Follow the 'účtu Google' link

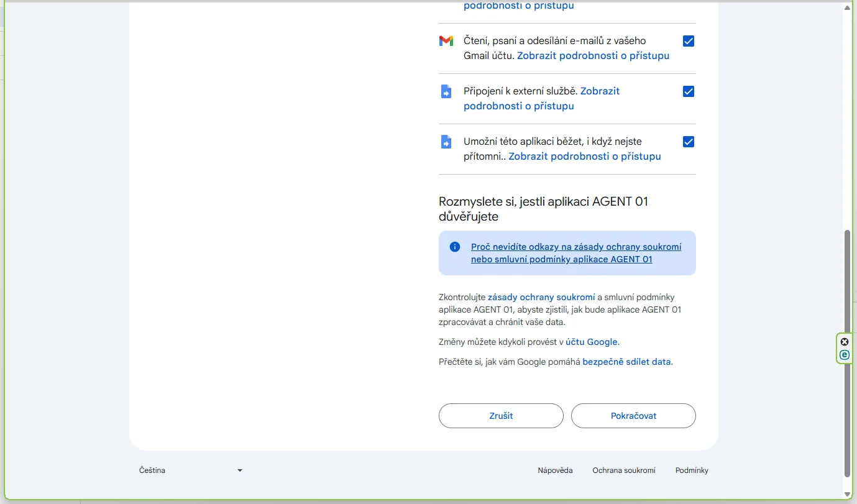point(592,342)
